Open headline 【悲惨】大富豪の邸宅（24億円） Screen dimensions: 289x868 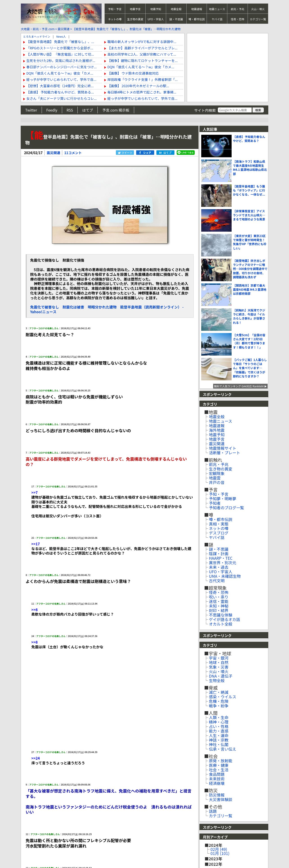[60, 86]
